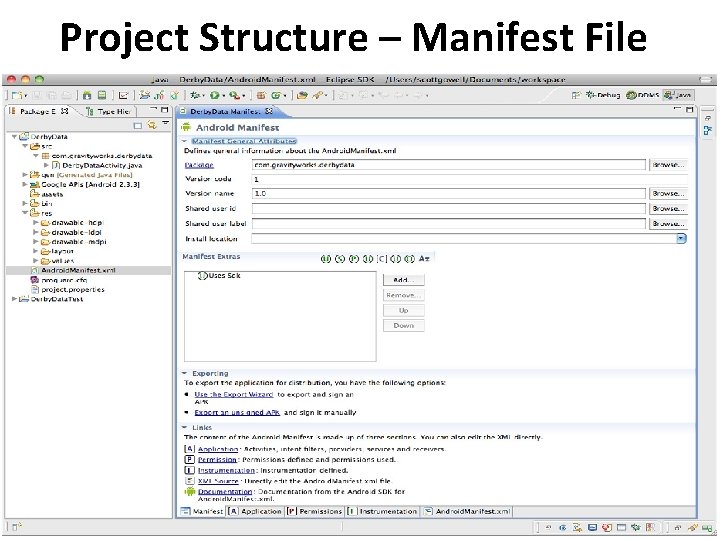Click into the Version code field
The height and width of the screenshot is (540, 720).
pyautogui.click(x=469, y=179)
